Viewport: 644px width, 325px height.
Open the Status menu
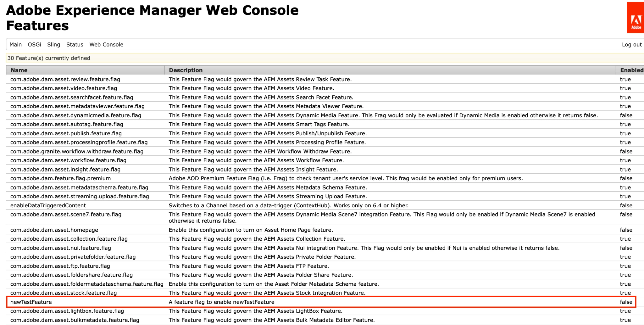coord(75,45)
